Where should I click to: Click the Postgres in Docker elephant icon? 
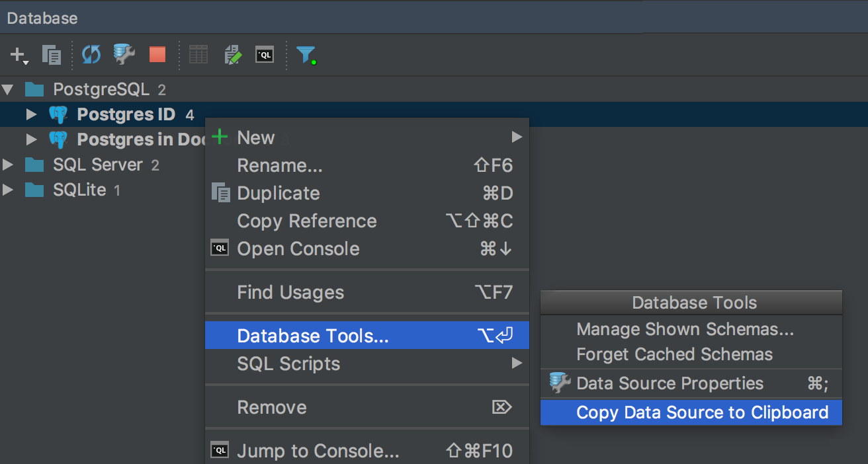58,139
